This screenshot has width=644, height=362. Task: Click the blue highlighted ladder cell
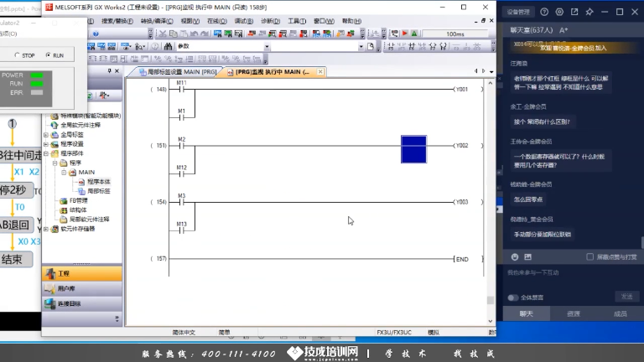413,149
